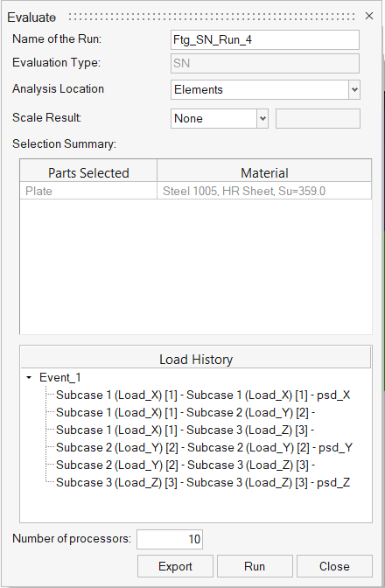The image size is (385, 588).
Task: Click the Close button
Action: pos(334,566)
